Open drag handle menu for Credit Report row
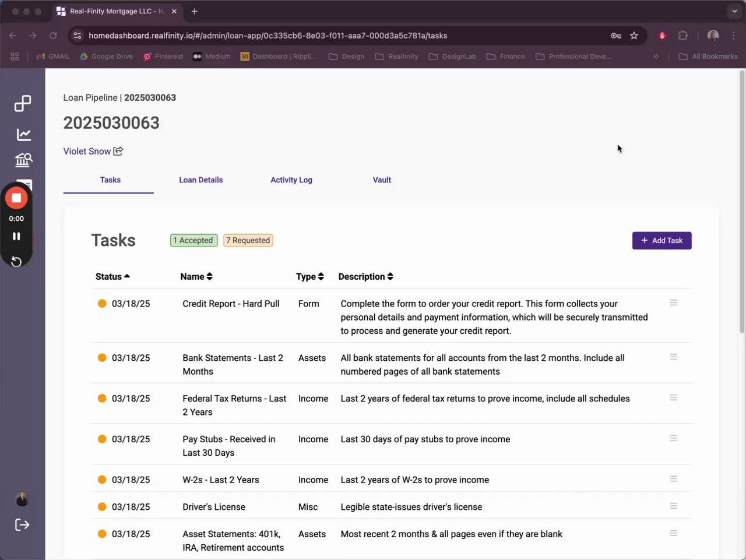 tap(673, 303)
